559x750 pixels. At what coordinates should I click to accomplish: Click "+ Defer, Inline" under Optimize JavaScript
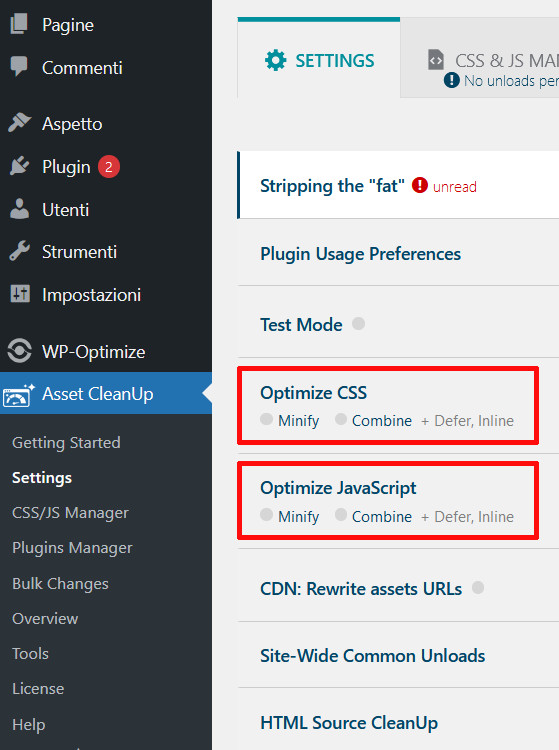[467, 517]
